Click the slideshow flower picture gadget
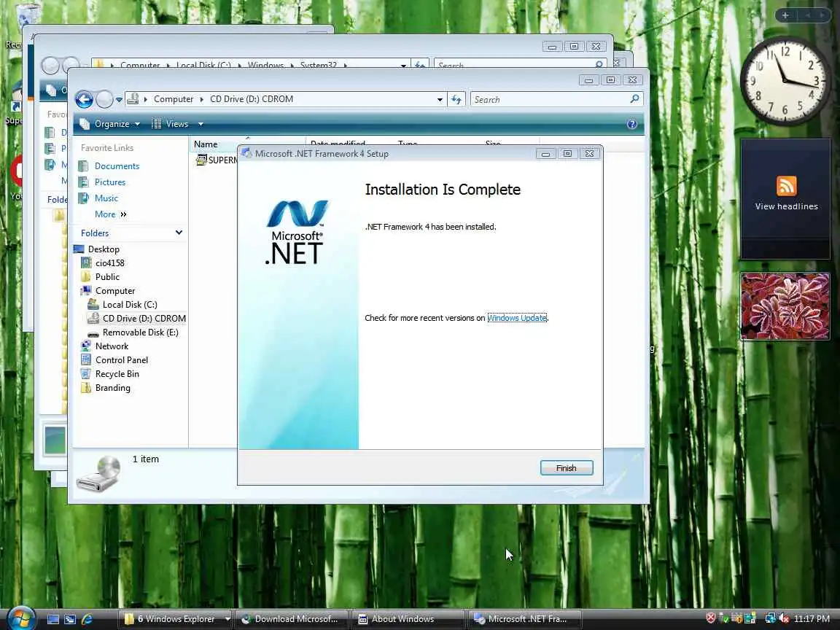 pyautogui.click(x=785, y=306)
